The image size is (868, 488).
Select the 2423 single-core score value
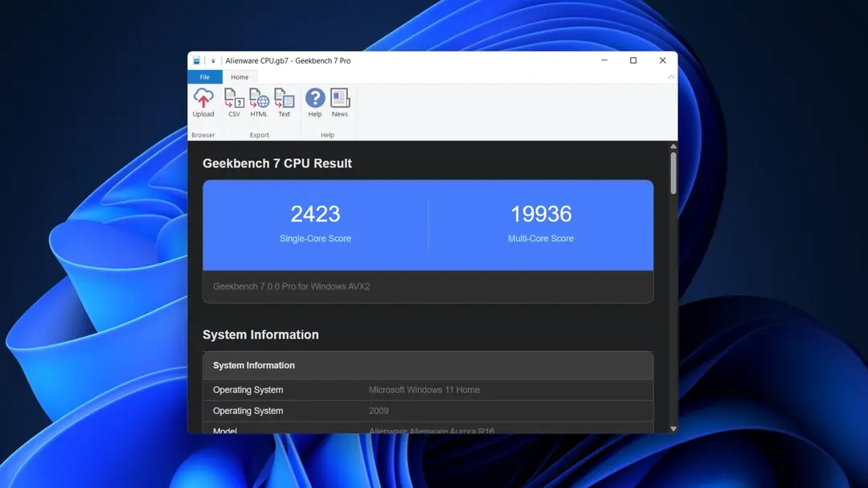(316, 215)
